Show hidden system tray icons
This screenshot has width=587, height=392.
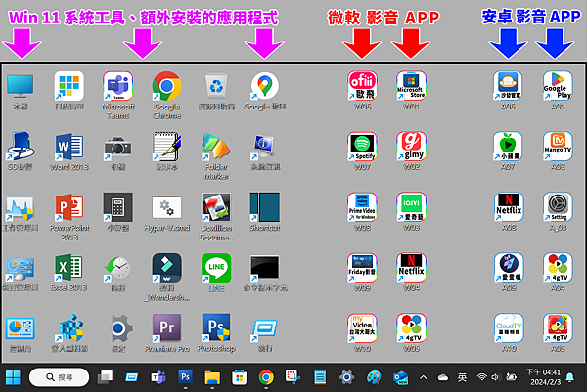pos(424,377)
